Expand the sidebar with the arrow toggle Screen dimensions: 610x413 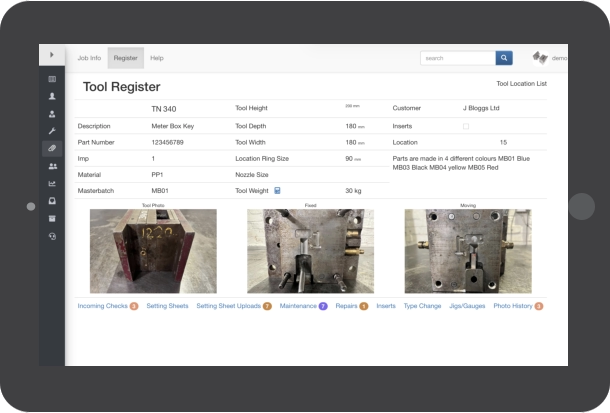pyautogui.click(x=52, y=55)
